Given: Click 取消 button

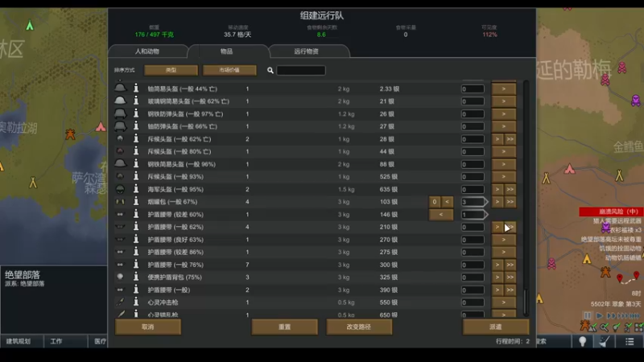Looking at the screenshot, I should click(x=148, y=327).
